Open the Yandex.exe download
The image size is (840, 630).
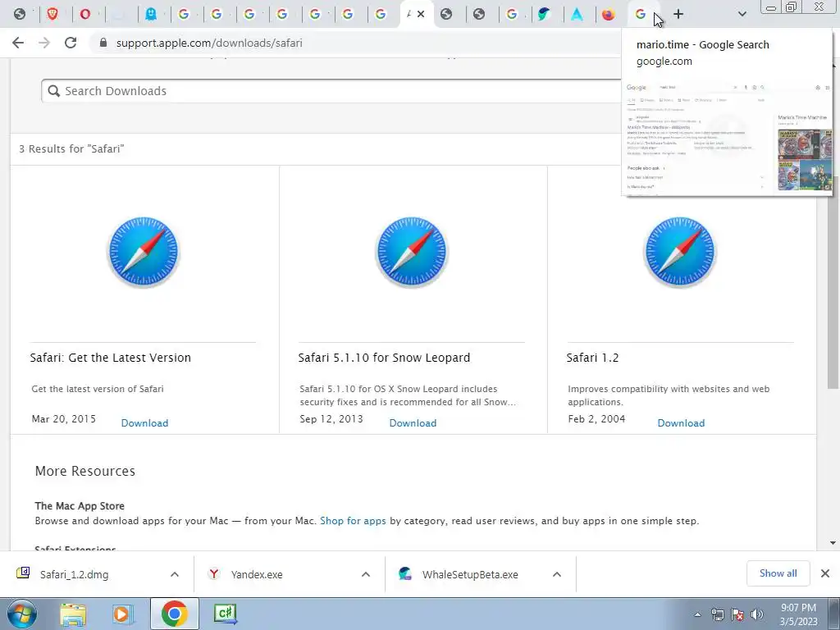(257, 574)
